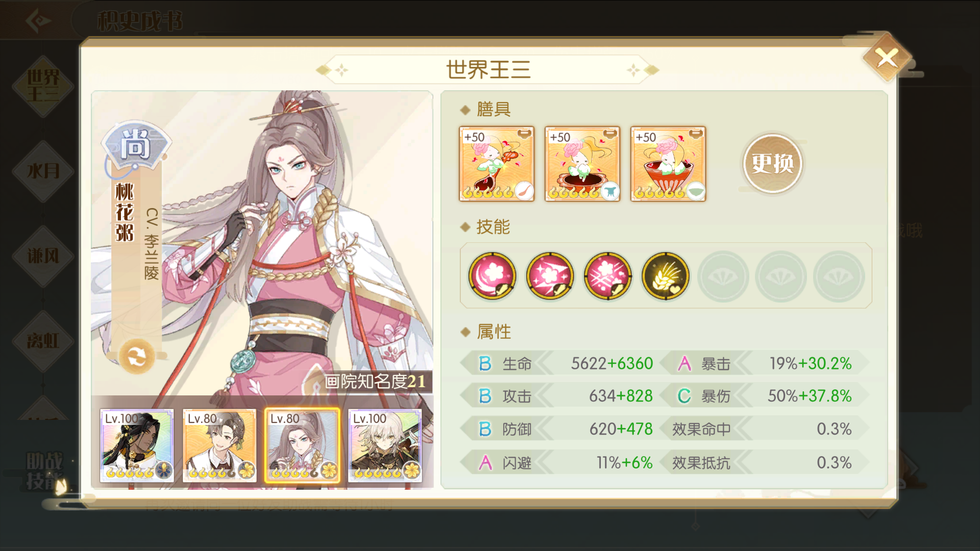This screenshot has width=980, height=551.
Task: Open the spoon utensil +50 item
Action: point(497,164)
